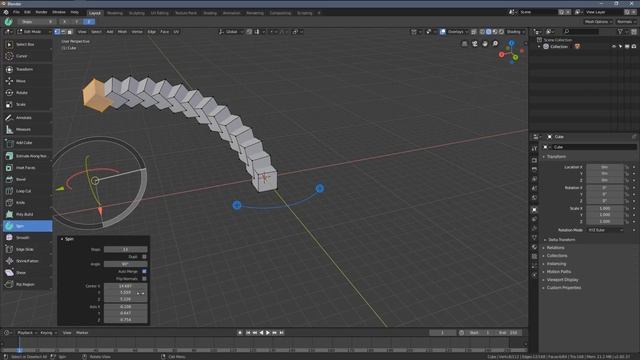Click the Steps value field
640x360 pixels.
(125, 249)
